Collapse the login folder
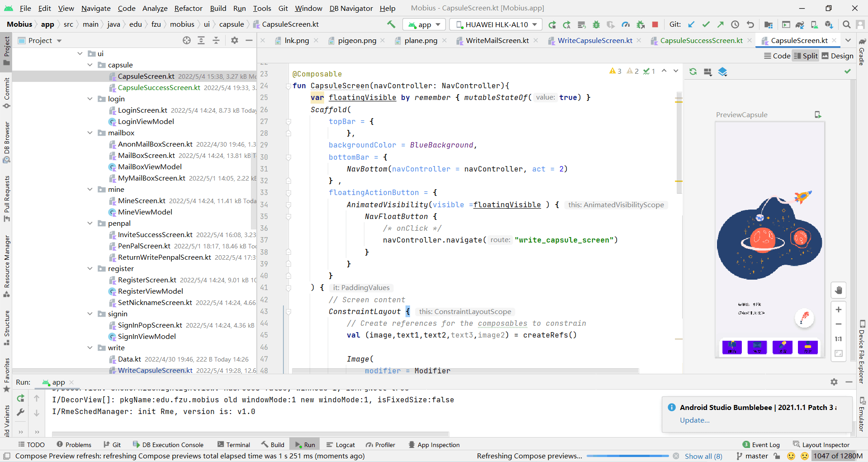Image resolution: width=868 pixels, height=462 pixels. [90, 99]
